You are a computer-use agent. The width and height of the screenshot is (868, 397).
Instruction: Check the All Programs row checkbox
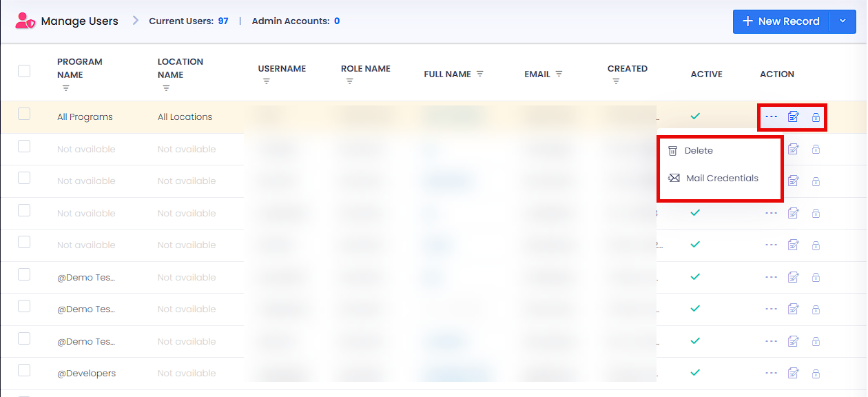[24, 114]
